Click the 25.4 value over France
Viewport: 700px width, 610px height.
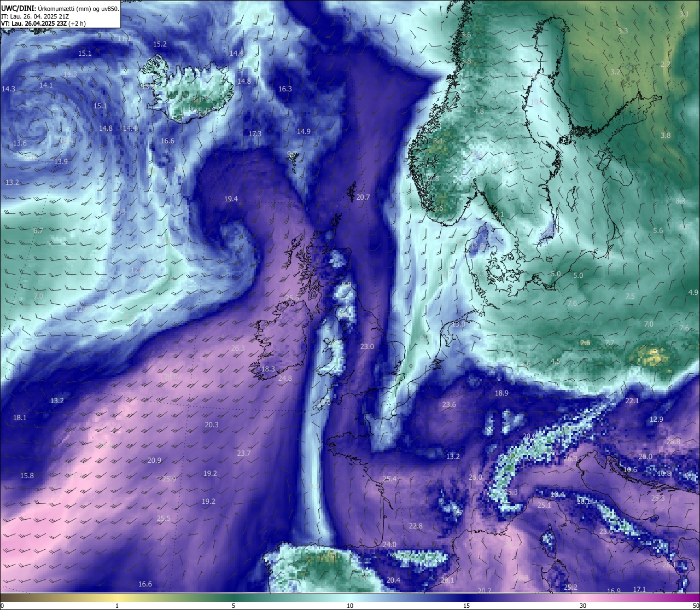pos(389,479)
